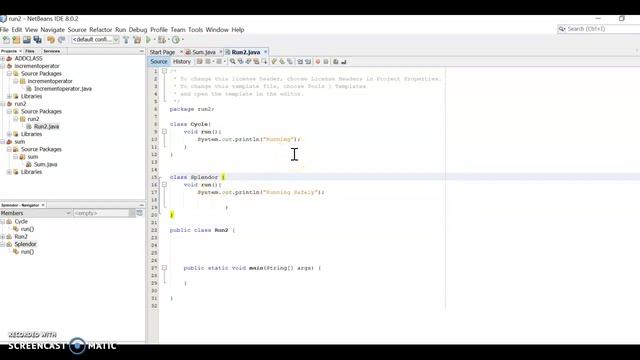
Task: Run the project with the green arrow
Action: point(149,40)
